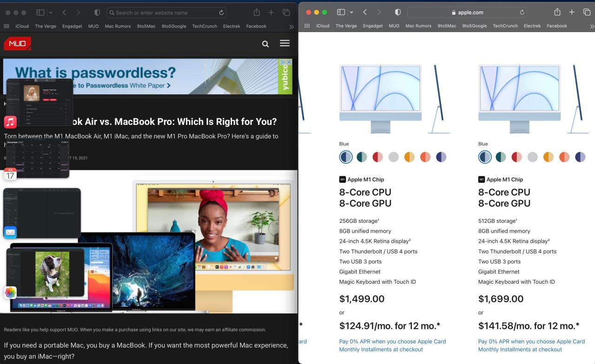This screenshot has height=364, width=595.
Task: Click the privacy shield icon in left Safari window
Action: click(x=97, y=13)
